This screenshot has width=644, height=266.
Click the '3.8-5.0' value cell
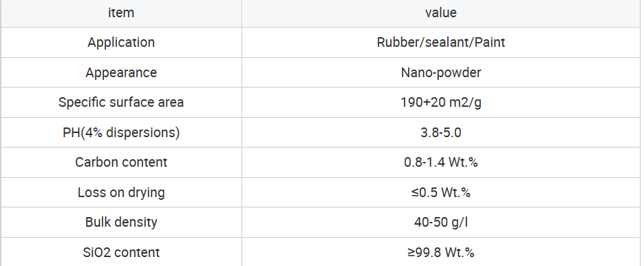coord(441,132)
